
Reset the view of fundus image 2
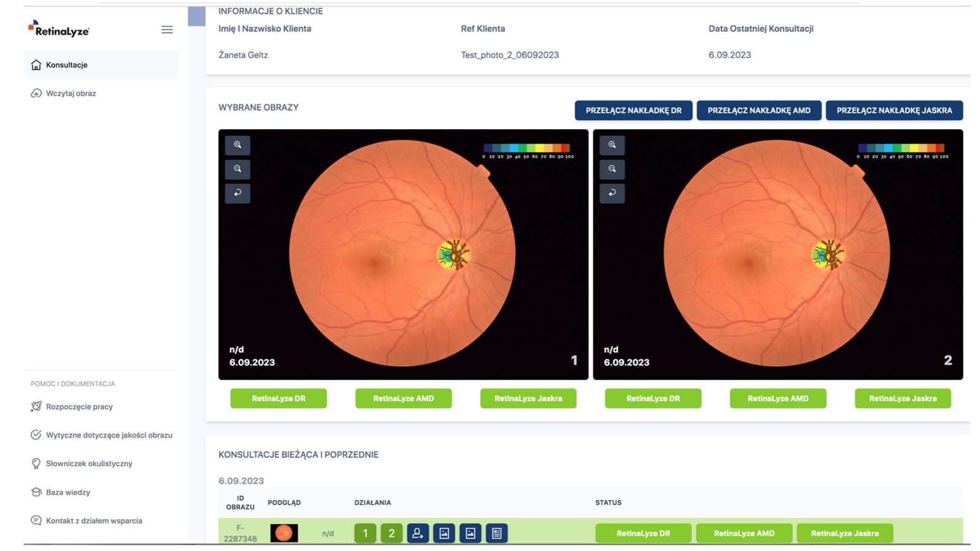[612, 193]
